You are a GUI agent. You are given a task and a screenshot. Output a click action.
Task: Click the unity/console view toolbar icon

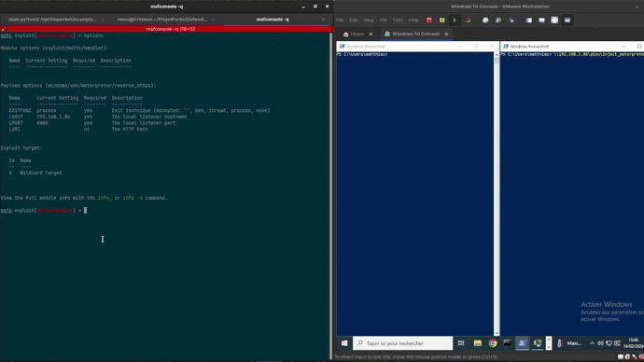click(x=567, y=21)
